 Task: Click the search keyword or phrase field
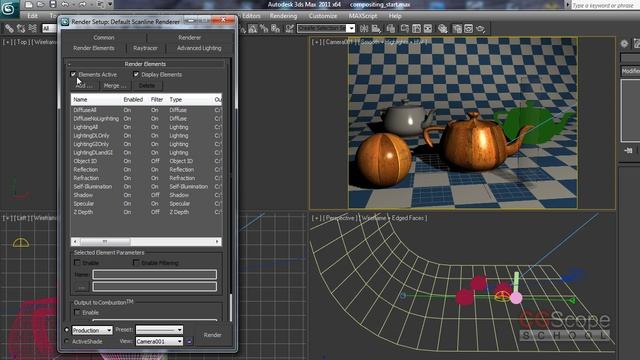(605, 5)
